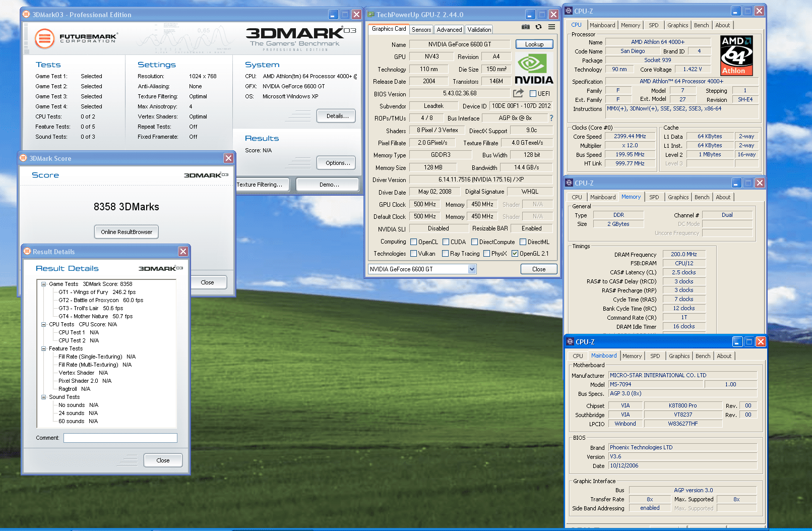The image size is (812, 531).
Task: Click the Comment input field
Action: coord(120,438)
